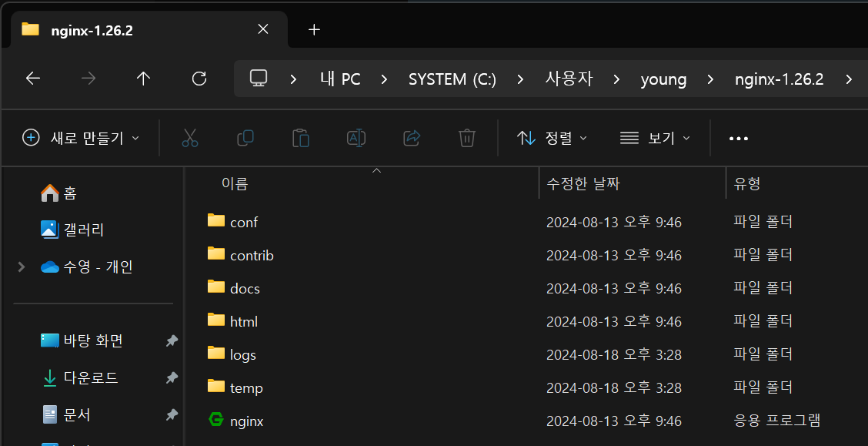Expand chevron before 내 PC in path
This screenshot has height=446, width=868.
tap(293, 79)
